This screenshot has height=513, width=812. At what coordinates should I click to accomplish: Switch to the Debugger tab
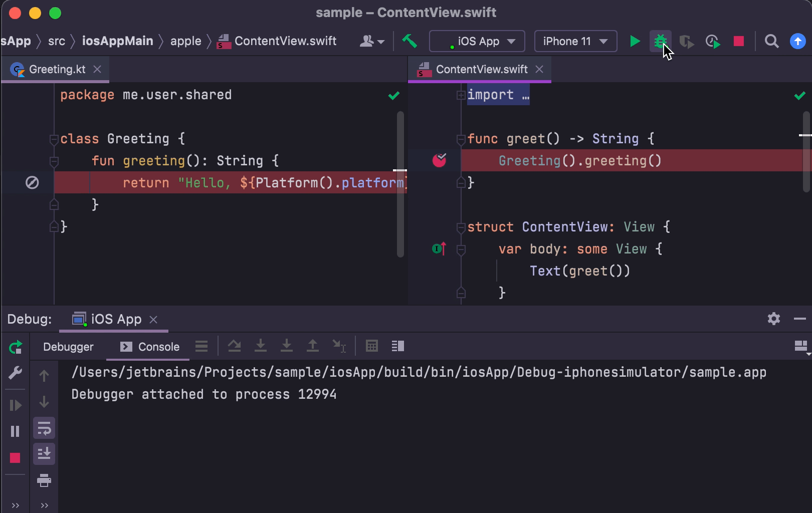coord(68,347)
